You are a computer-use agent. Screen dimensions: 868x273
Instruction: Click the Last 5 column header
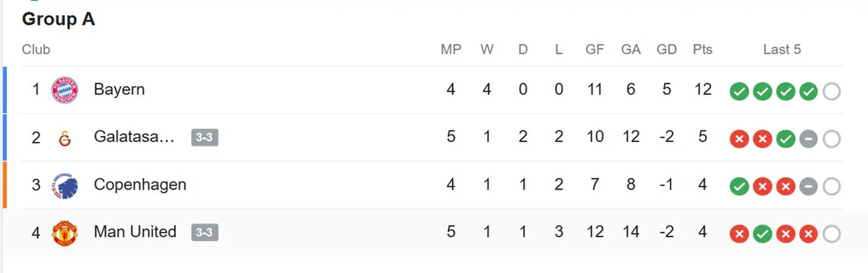[x=782, y=50]
